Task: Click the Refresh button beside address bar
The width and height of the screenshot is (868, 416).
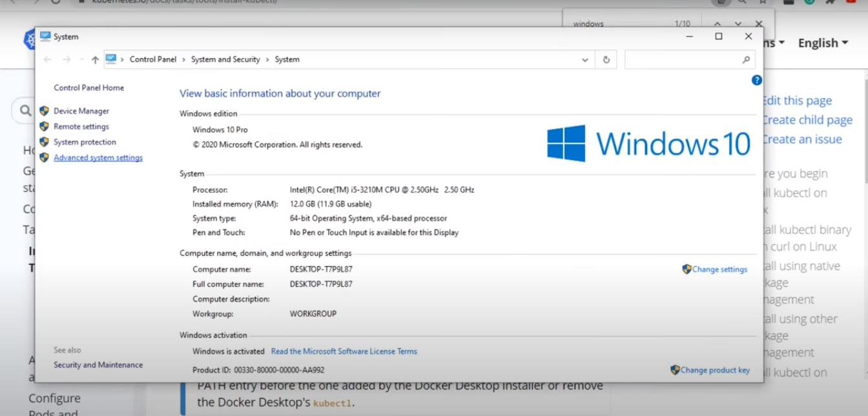Action: pos(606,59)
